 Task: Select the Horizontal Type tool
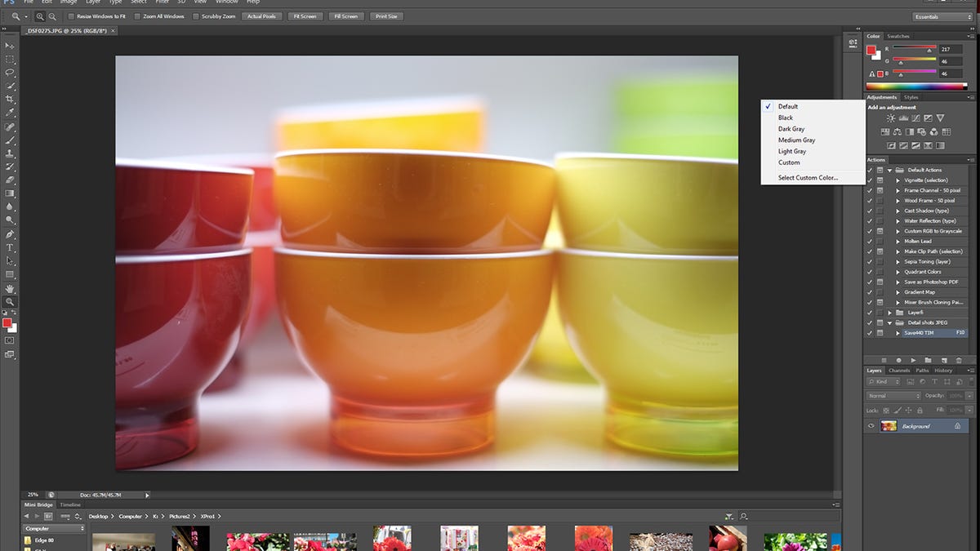tap(10, 247)
